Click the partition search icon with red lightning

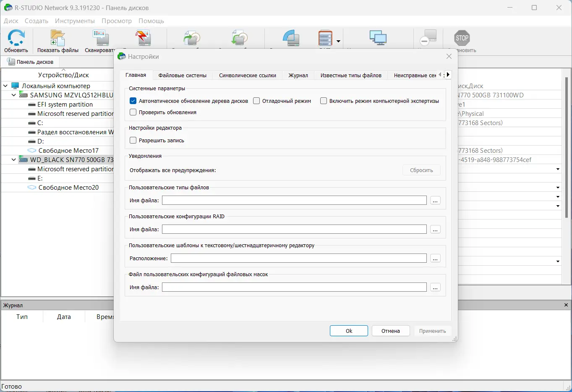143,38
